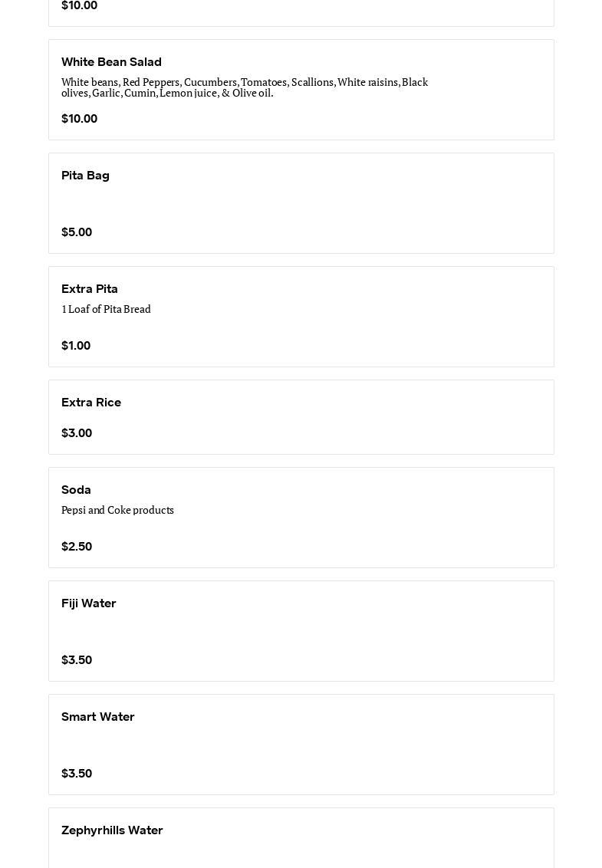Screen dimensions: 602x868
Task: Open the White Bean Salad menu item
Action: (111, 62)
